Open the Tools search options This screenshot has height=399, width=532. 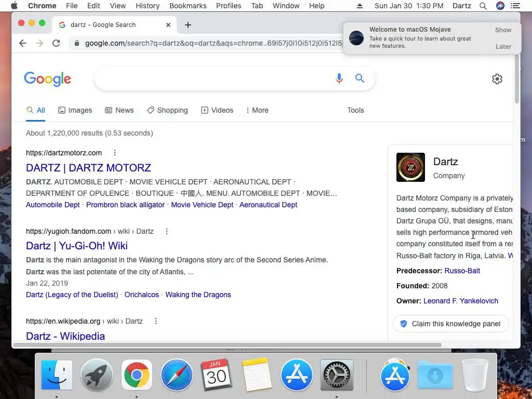tap(355, 110)
